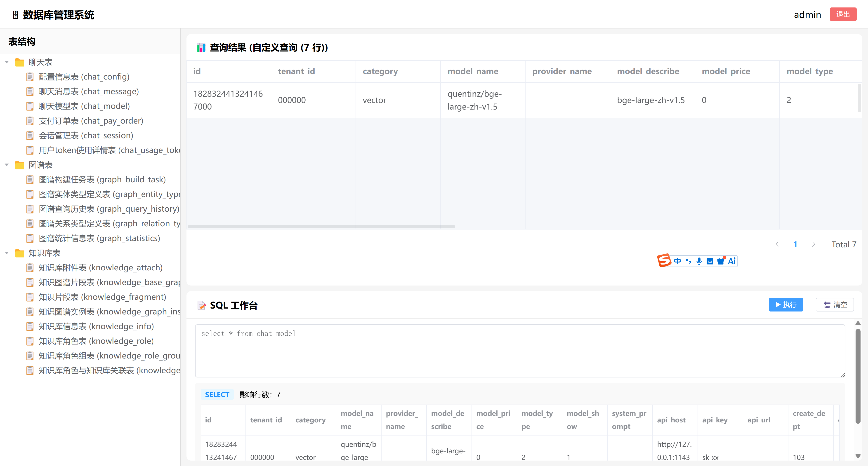Click the SQL panel scroll down arrow
Viewport: 868px width, 466px height.
click(x=858, y=456)
